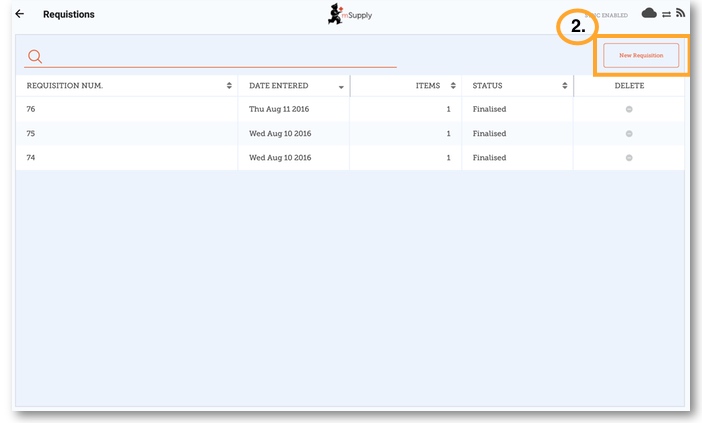
Task: Click Finalised status of requisition 74
Action: pos(489,158)
